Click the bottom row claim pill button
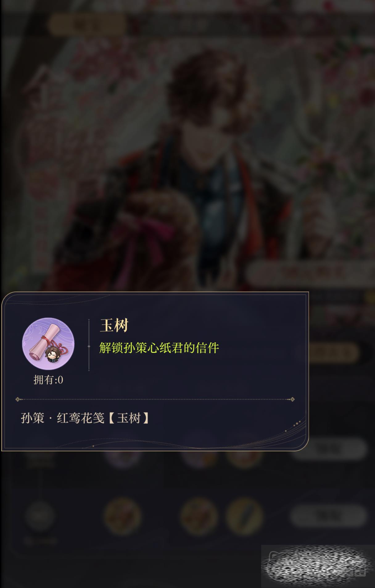 328,516
